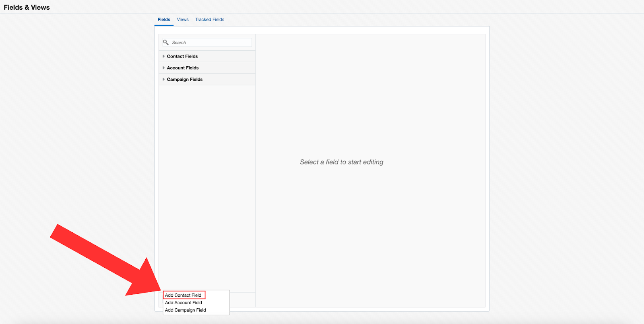Screen dimensions: 644x324
Task: Go to the Tracked Fields tab
Action: pyautogui.click(x=210, y=20)
